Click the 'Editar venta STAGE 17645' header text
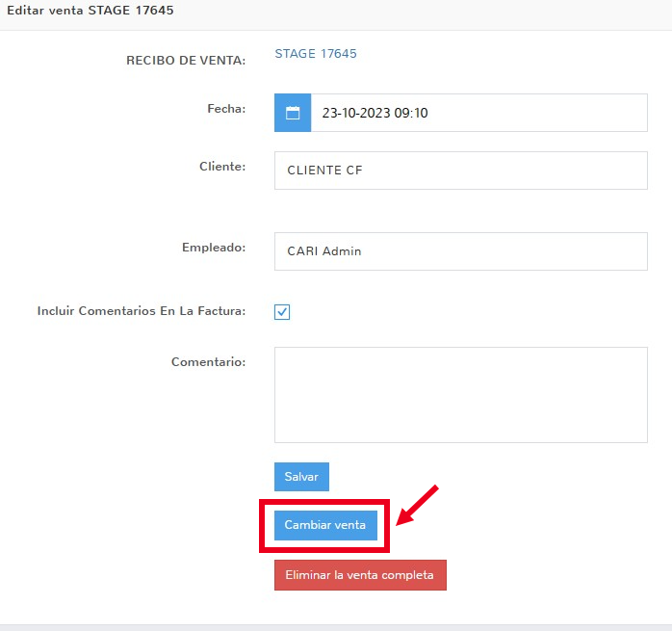This screenshot has width=672, height=631. (x=90, y=11)
